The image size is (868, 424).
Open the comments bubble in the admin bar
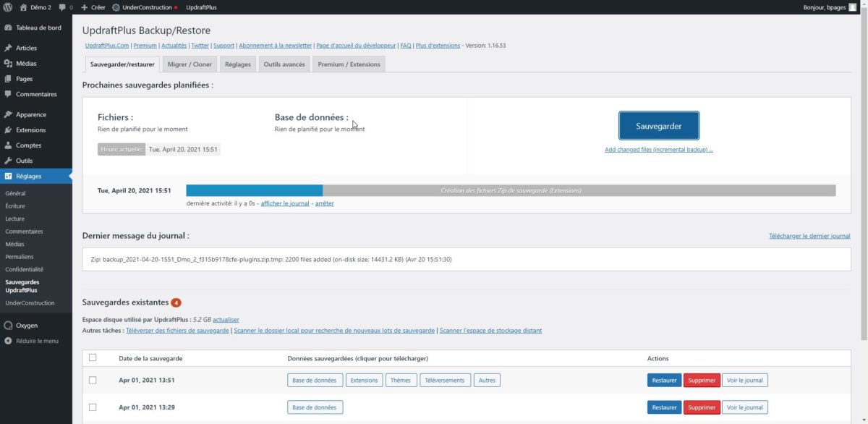[62, 7]
